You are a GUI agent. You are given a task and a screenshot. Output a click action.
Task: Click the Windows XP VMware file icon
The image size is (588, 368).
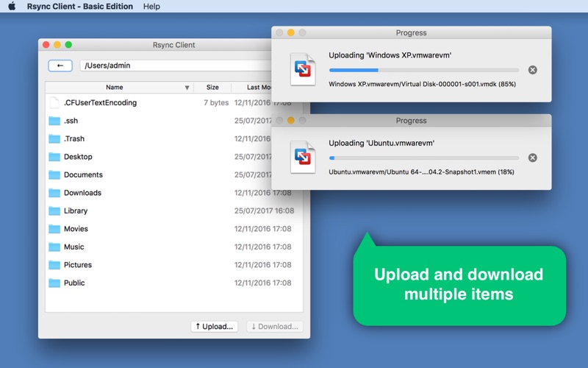pos(303,69)
